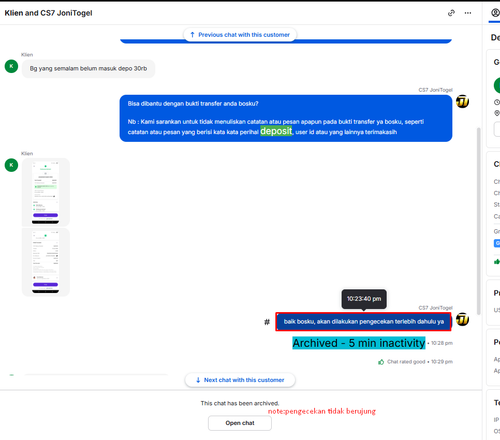Click Klien avatar beside depo 30rb message
The width and height of the screenshot is (500, 440).
point(11,66)
